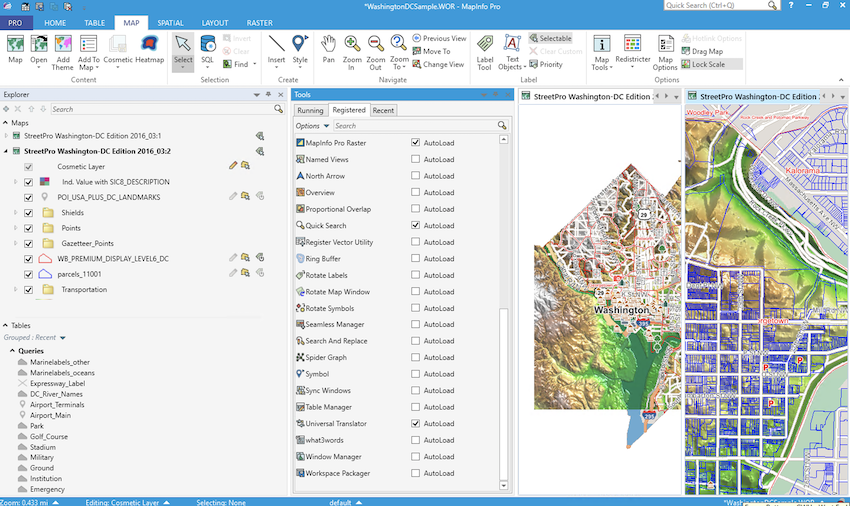Screen dimensions: 850x506
Task: Open the Map Tools dropdown arrow
Action: (611, 68)
